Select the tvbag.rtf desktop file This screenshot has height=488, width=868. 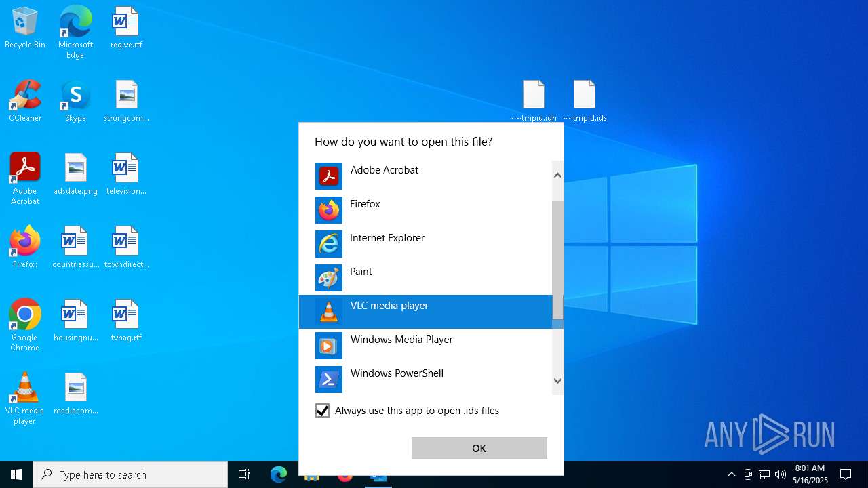[126, 321]
